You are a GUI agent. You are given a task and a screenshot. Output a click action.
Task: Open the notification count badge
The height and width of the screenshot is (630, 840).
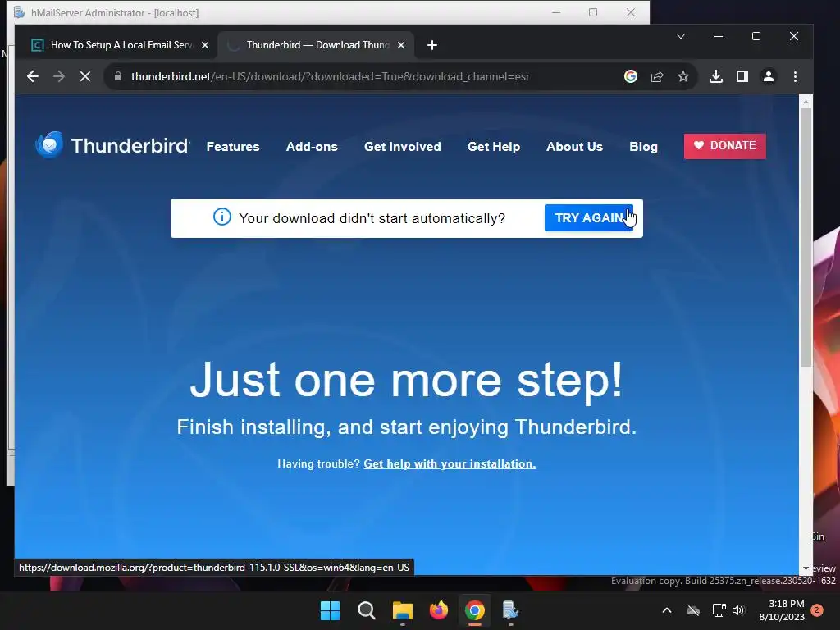pos(817,610)
